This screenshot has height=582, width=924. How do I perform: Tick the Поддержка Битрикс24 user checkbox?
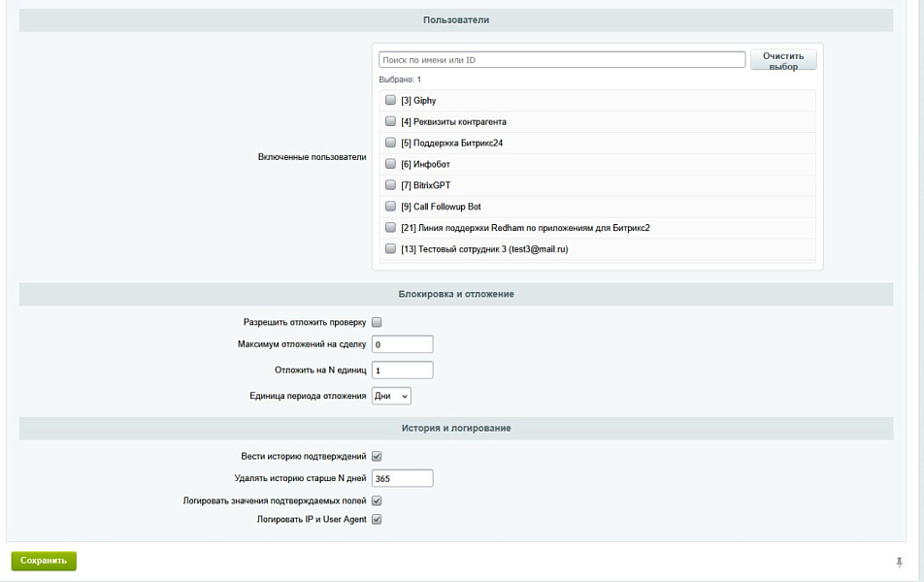(x=390, y=143)
